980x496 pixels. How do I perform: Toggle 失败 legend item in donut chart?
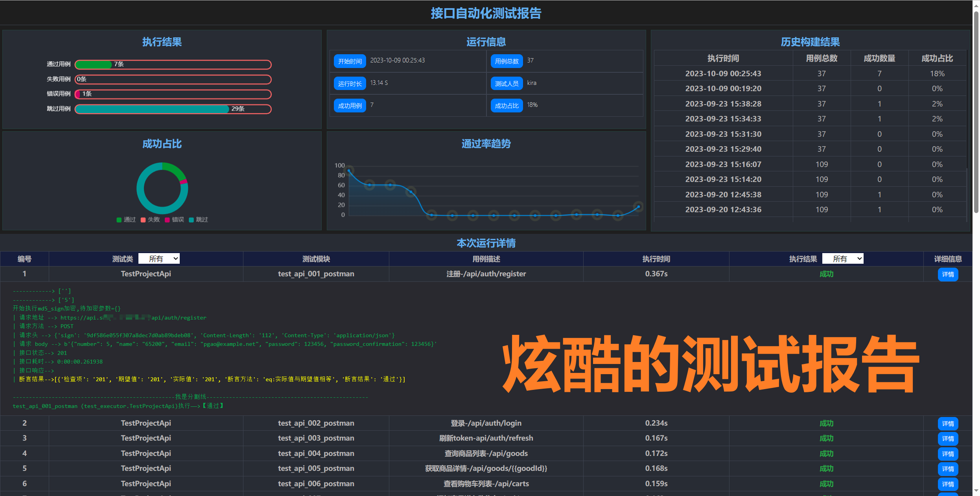150,220
